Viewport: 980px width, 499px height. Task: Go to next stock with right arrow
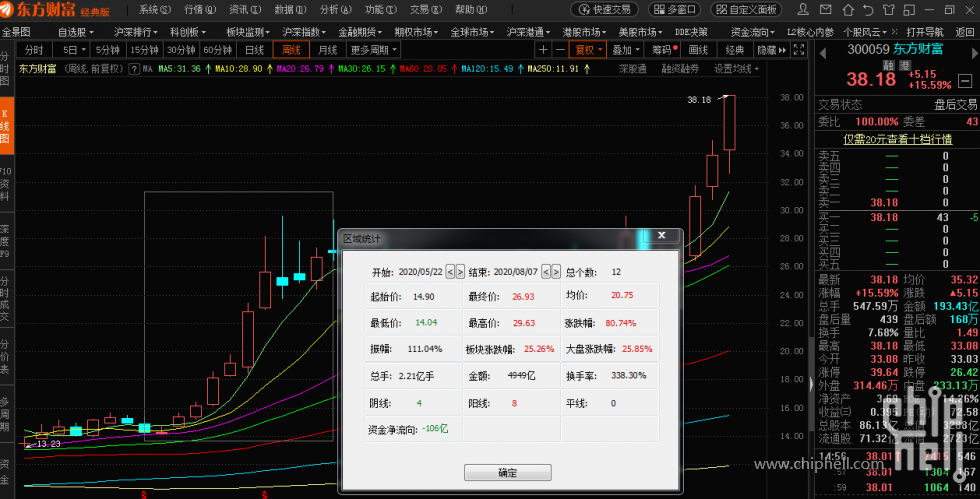point(974,53)
